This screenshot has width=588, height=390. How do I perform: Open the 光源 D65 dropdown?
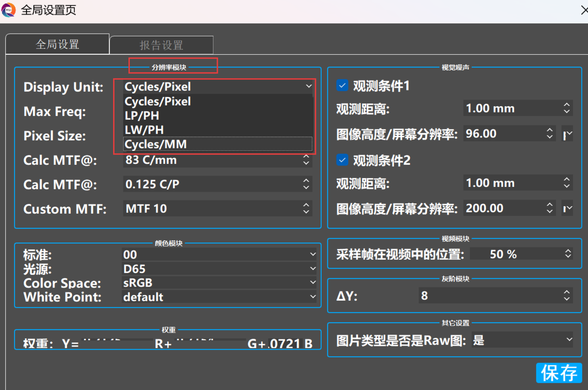(313, 269)
